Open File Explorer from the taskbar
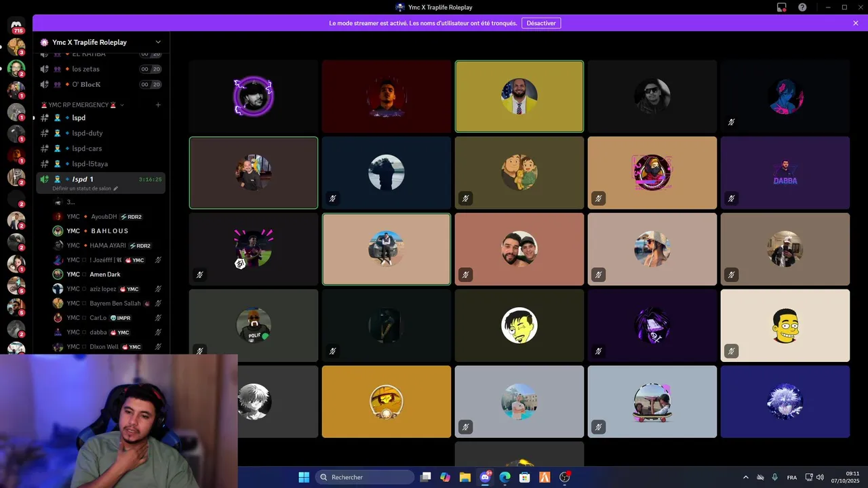The width and height of the screenshot is (868, 488). pos(465,477)
